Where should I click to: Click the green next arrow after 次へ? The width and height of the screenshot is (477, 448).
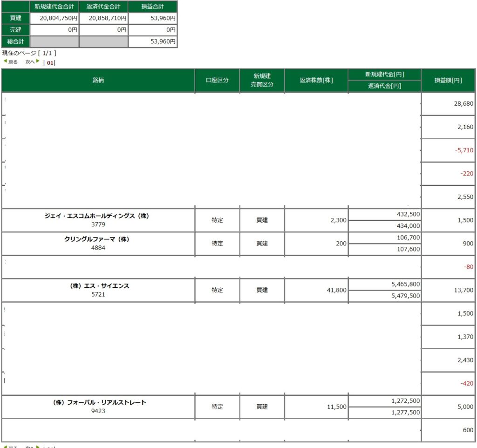(x=38, y=61)
